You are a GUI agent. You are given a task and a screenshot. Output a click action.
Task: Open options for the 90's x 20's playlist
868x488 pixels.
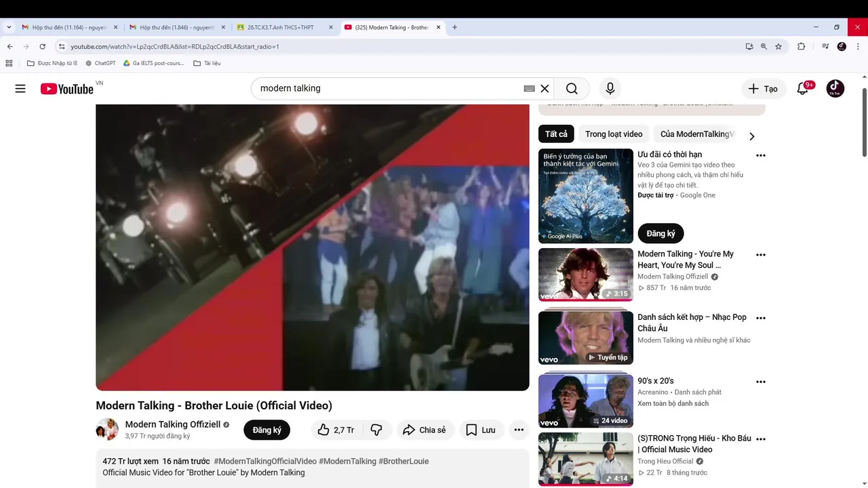pyautogui.click(x=761, y=382)
